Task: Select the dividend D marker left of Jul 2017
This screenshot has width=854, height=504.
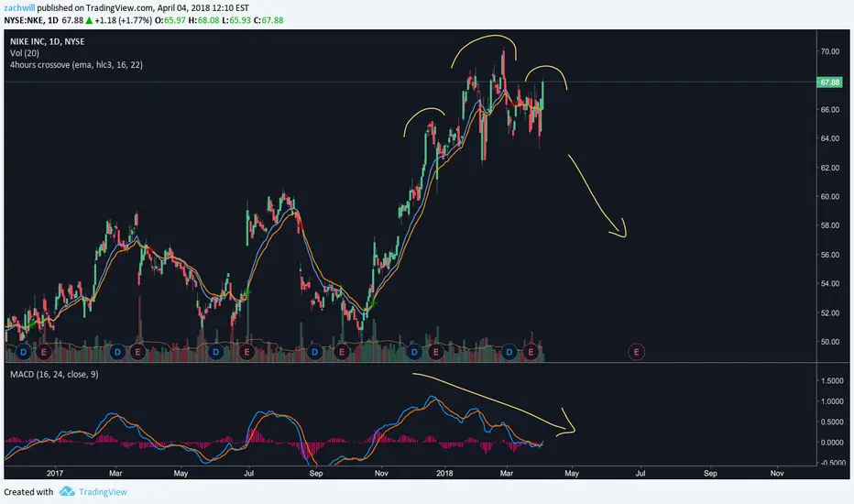Action: click(x=215, y=352)
